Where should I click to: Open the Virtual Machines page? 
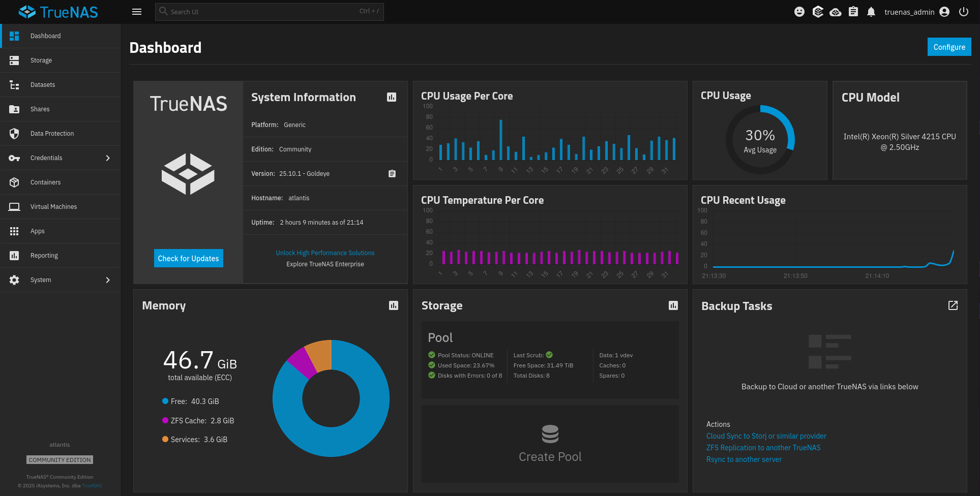(x=53, y=206)
